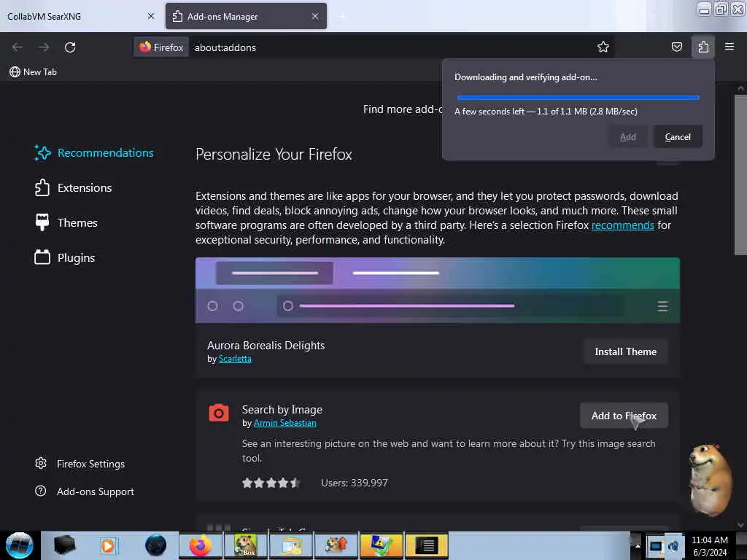The image size is (747, 560).
Task: Show hidden system tray icons
Action: pyautogui.click(x=638, y=546)
